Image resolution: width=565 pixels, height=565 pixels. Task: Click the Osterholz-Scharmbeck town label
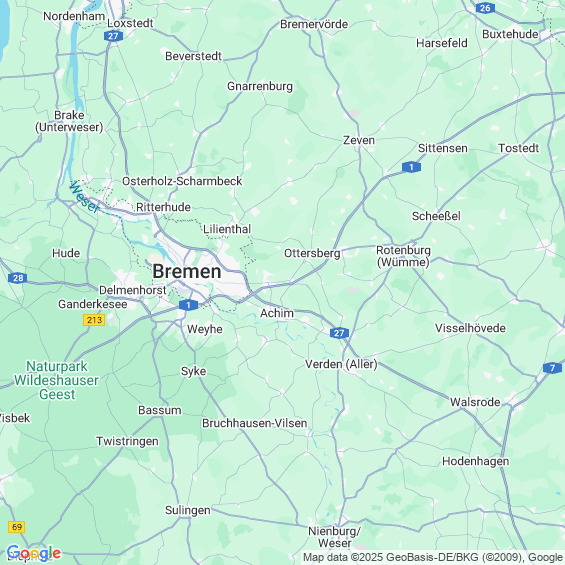182,181
